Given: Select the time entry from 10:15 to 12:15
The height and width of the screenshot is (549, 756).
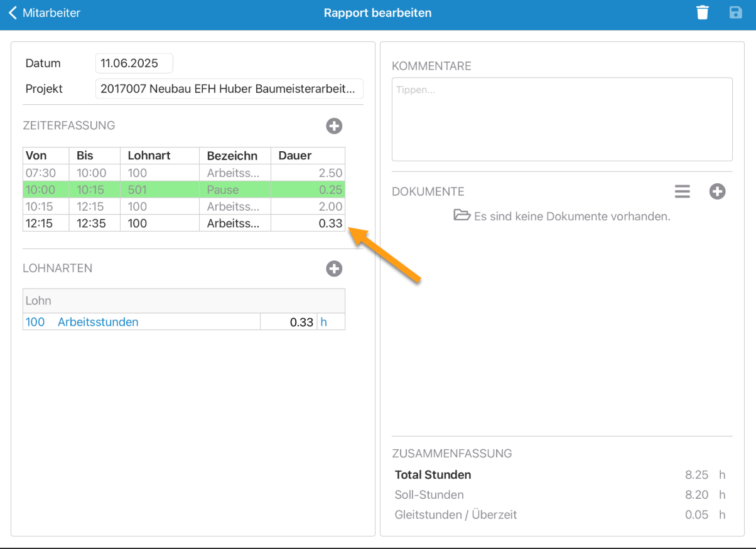Looking at the screenshot, I should (x=183, y=206).
